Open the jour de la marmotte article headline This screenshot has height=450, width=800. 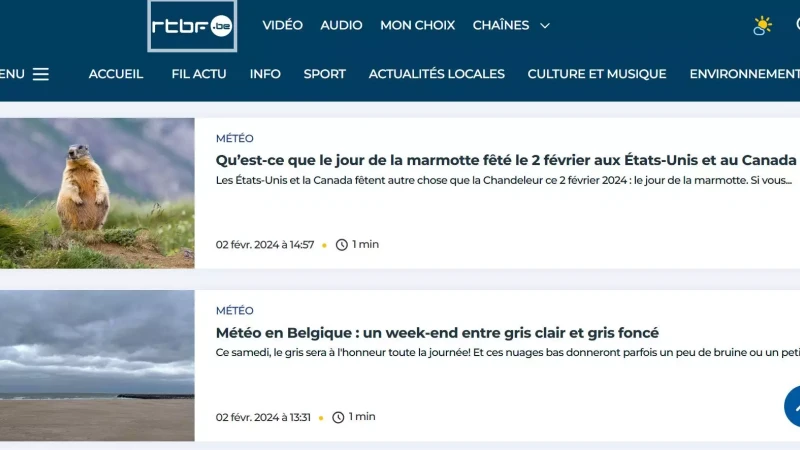click(x=506, y=160)
